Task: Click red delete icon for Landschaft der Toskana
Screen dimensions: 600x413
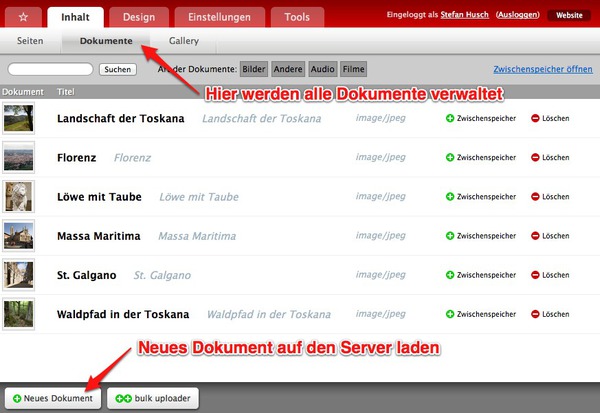Action: (x=535, y=118)
